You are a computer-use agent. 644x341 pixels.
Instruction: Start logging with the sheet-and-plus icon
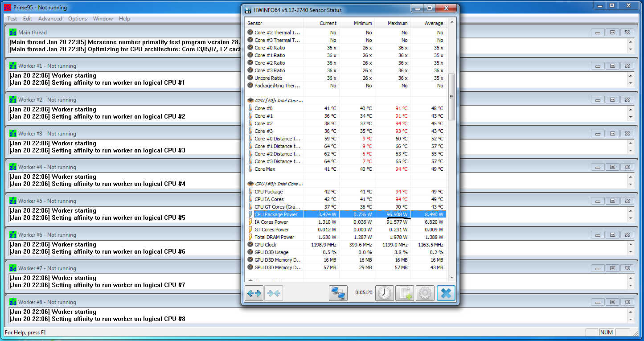coord(405,293)
